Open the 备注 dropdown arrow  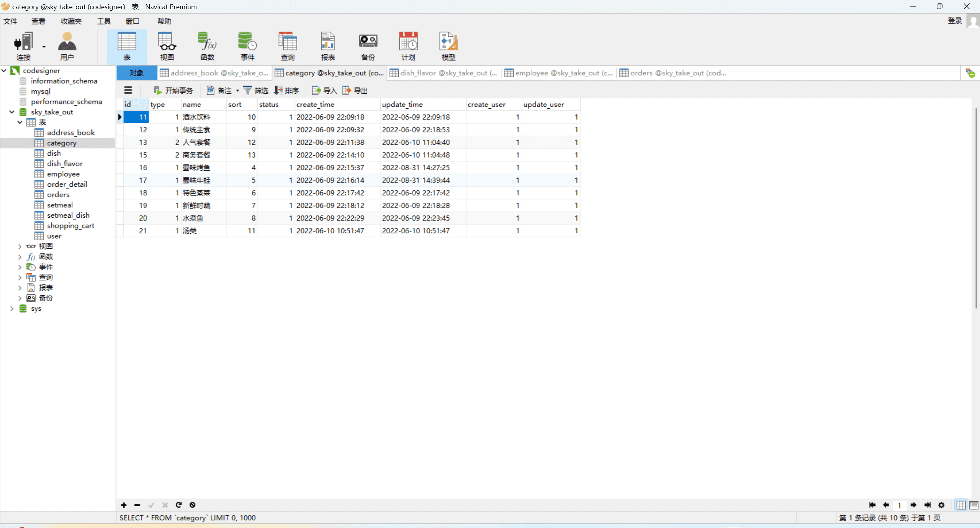click(237, 91)
